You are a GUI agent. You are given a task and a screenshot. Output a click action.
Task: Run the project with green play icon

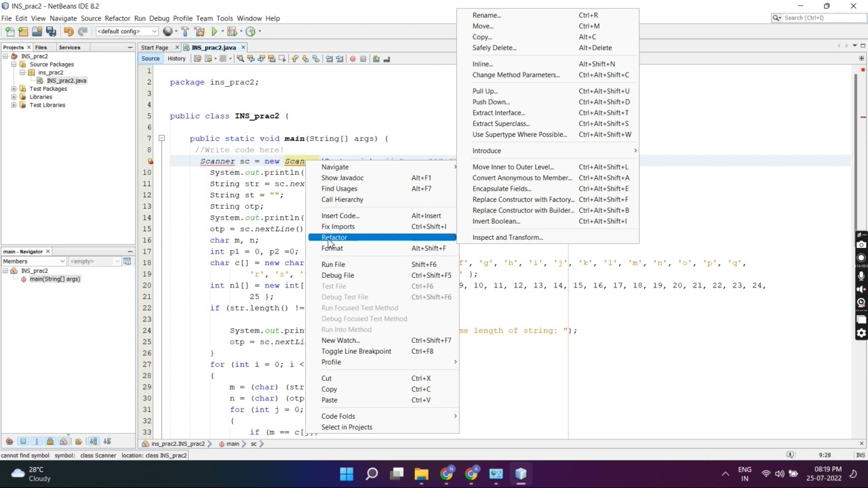point(214,31)
